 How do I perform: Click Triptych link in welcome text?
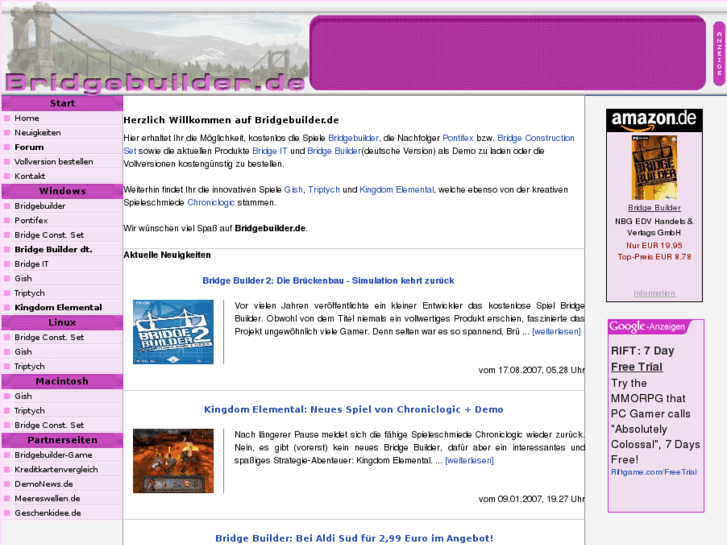324,190
